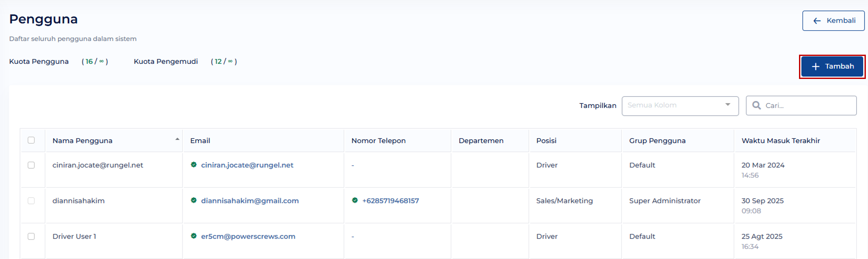This screenshot has height=259, width=868.
Task: Click verified badge beside ciniran.jocate email
Action: [194, 165]
